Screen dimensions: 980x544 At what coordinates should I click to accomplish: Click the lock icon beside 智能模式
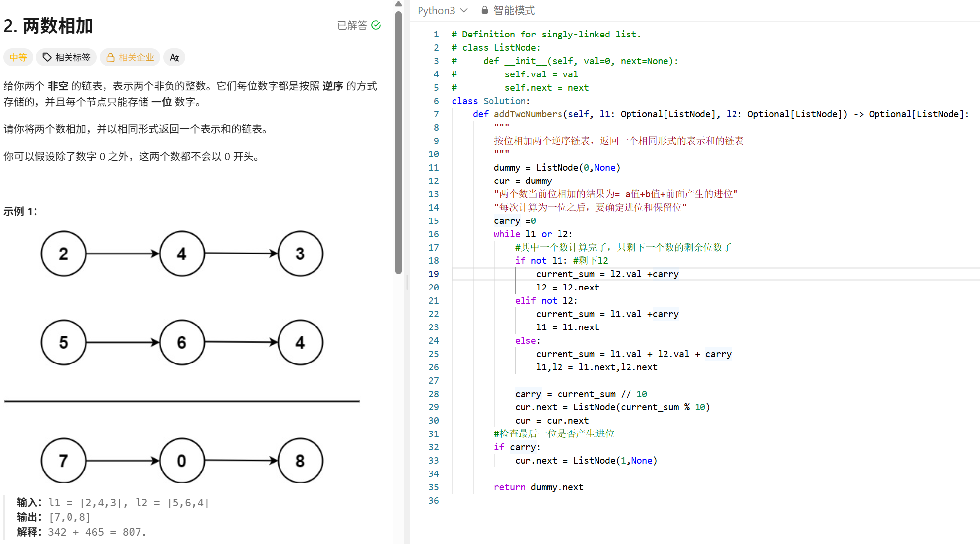pyautogui.click(x=485, y=10)
